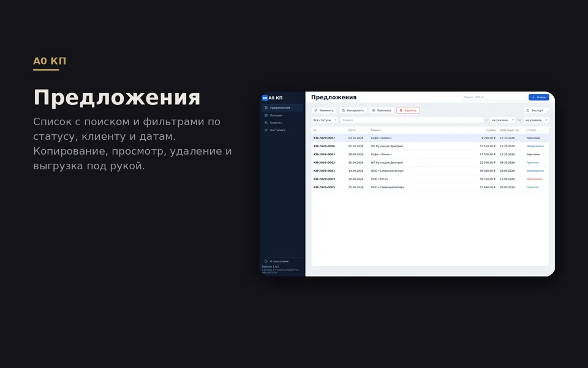Select row КП-2026-0002

click(430, 163)
